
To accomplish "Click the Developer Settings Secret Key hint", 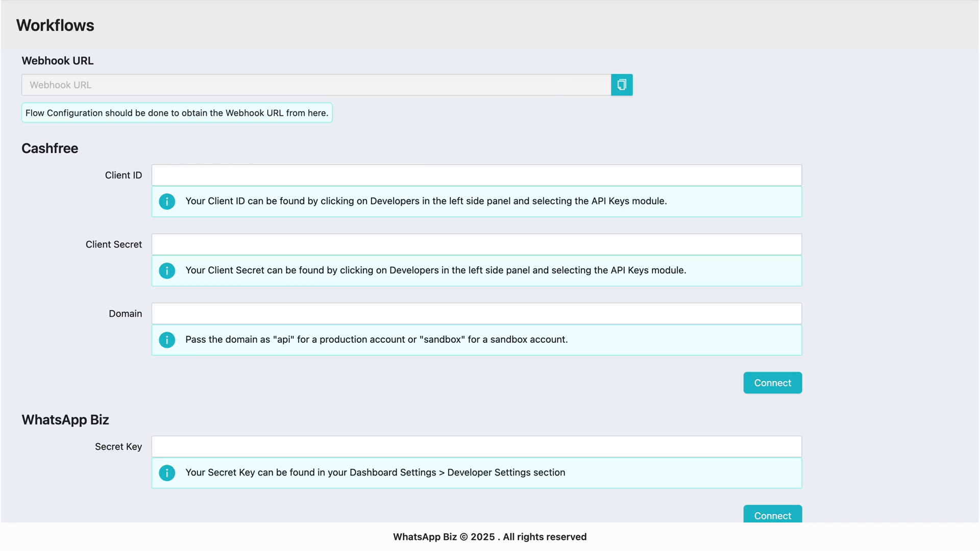I will coord(375,472).
